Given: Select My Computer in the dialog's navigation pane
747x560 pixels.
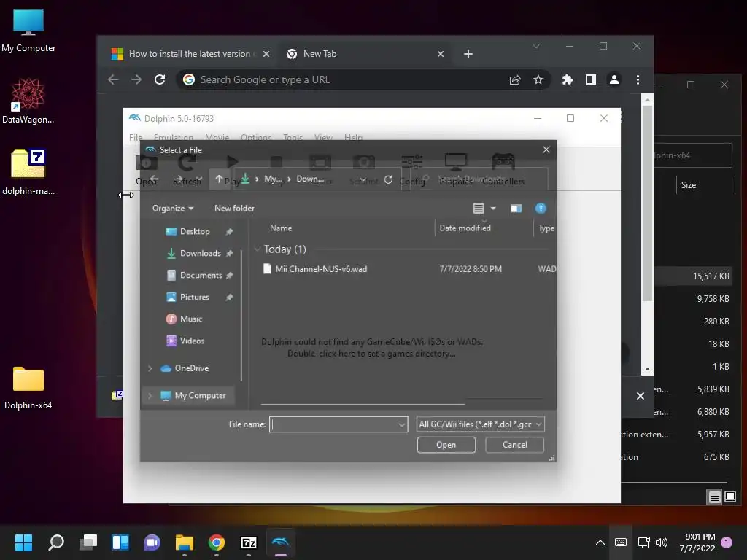Looking at the screenshot, I should pos(200,396).
